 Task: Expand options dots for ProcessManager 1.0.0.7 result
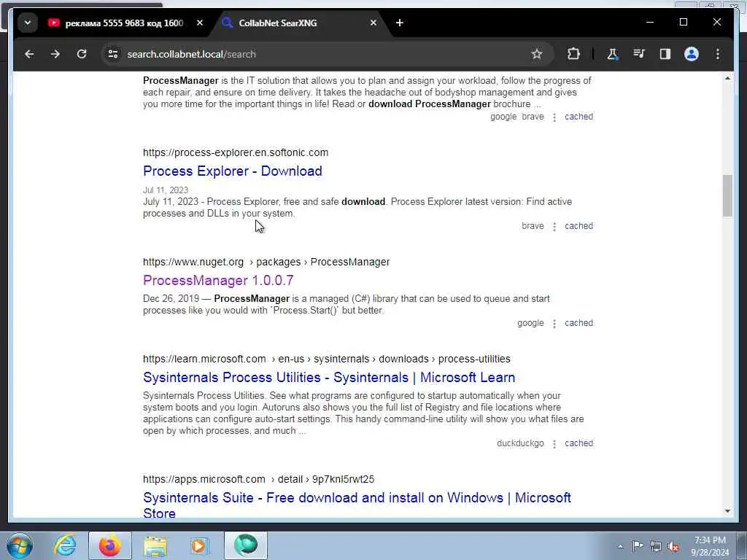point(554,323)
